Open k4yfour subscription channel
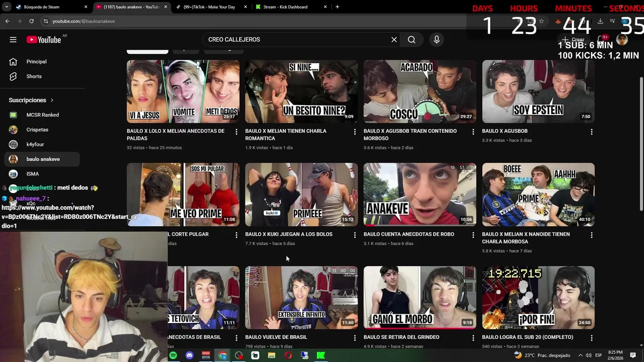The width and height of the screenshot is (644, 362). [42, 145]
